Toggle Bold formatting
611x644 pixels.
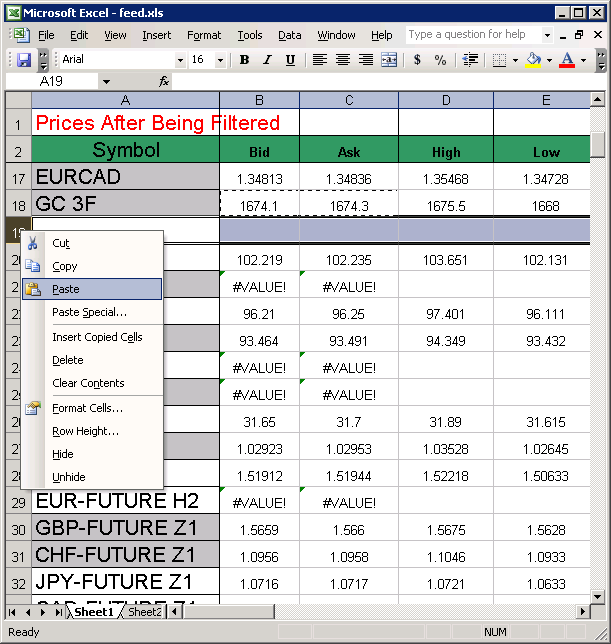pos(244,60)
